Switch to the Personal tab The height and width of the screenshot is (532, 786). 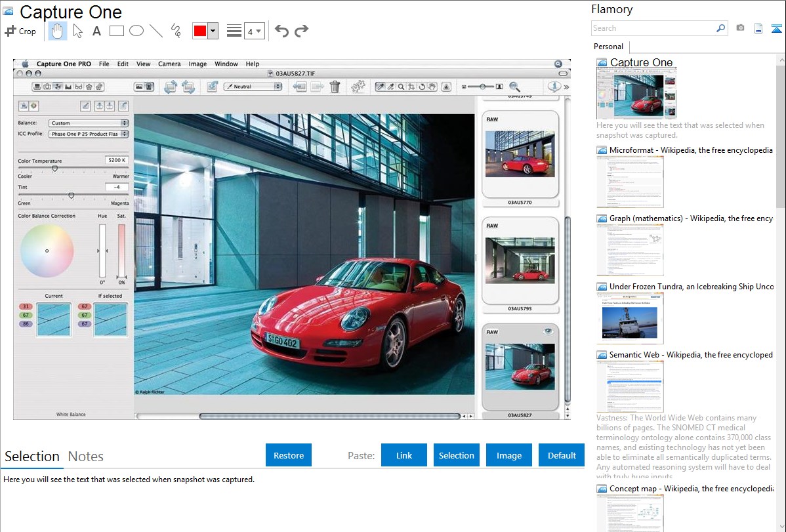[609, 47]
